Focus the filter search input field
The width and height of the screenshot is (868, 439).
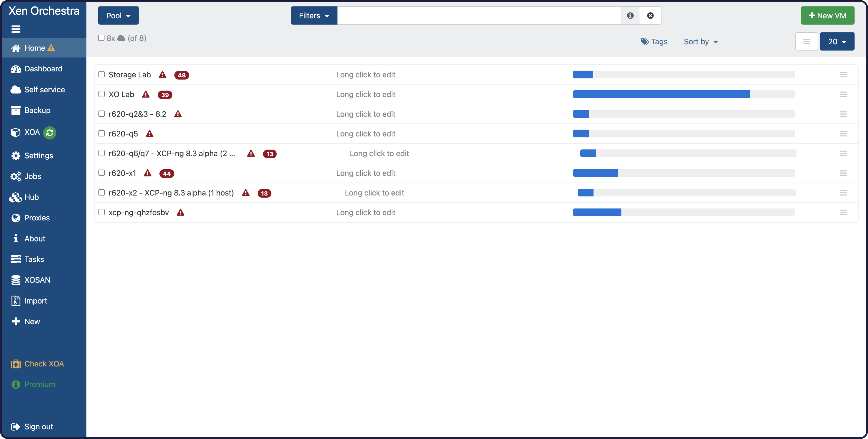(x=479, y=15)
